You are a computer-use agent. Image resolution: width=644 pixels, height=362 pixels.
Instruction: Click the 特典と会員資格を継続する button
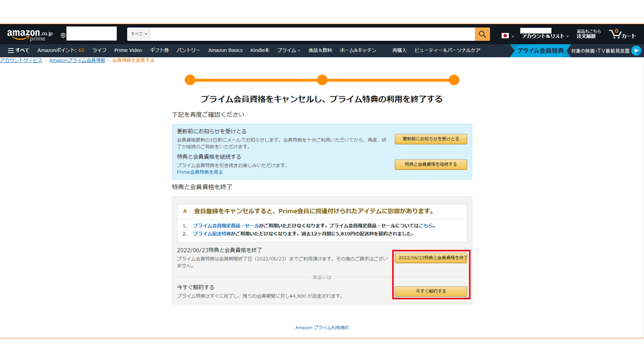(x=431, y=164)
